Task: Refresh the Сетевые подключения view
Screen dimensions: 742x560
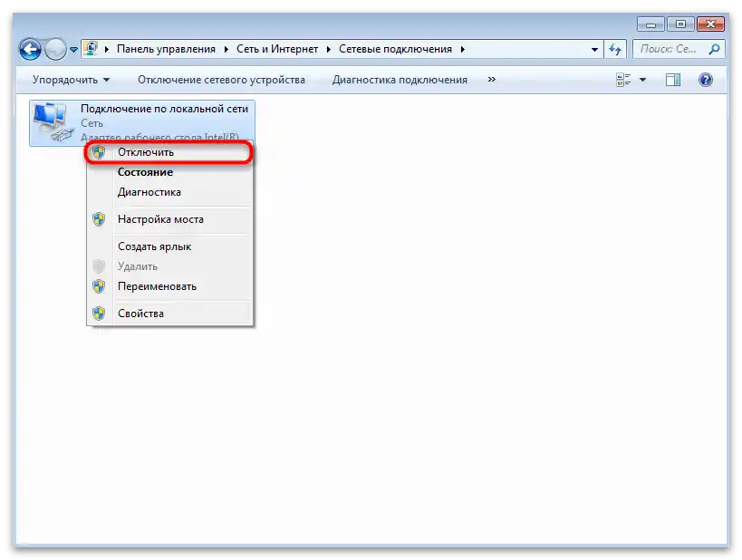Action: [615, 49]
